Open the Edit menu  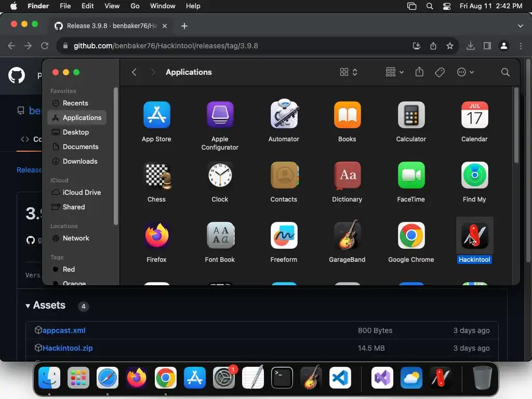pos(87,6)
